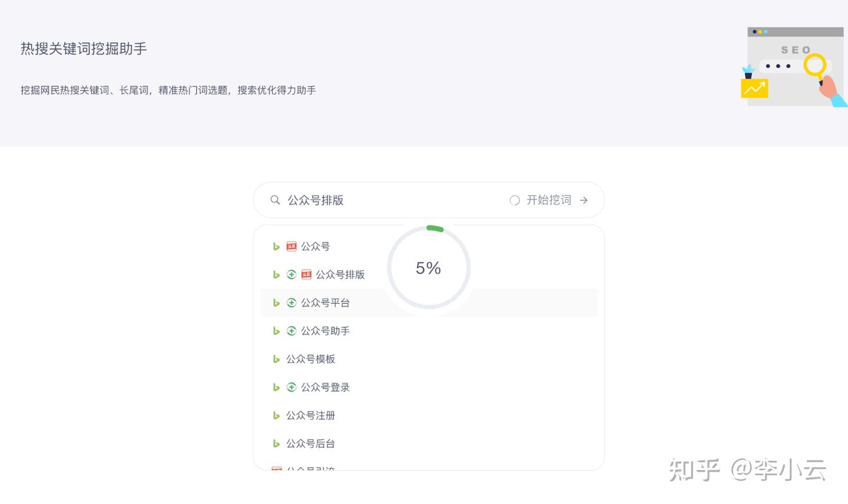
Task: Pick the 公众号模板 suggestion
Action: pyautogui.click(x=310, y=359)
